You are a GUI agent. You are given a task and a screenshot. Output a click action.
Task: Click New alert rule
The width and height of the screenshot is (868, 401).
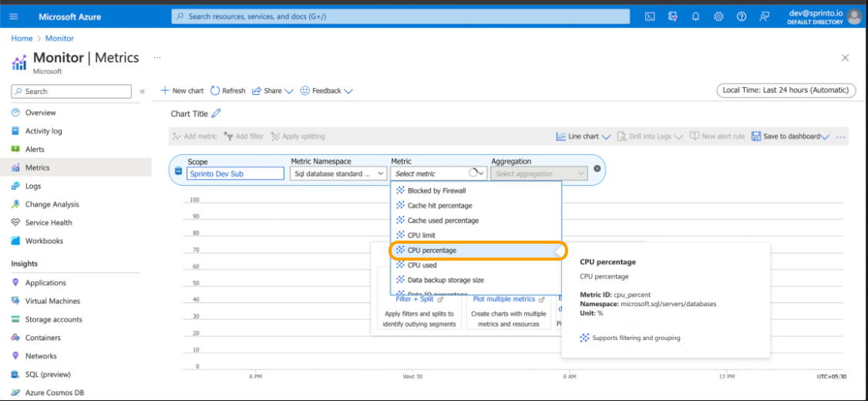pyautogui.click(x=717, y=136)
